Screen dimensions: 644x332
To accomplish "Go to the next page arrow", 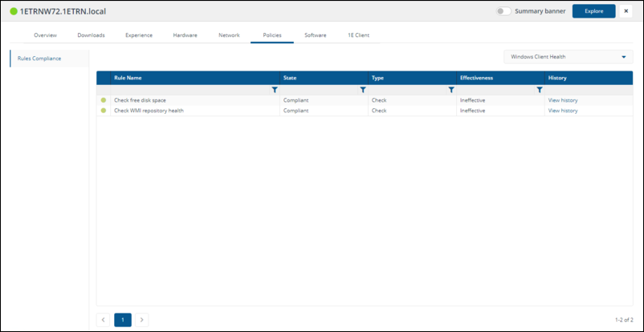I will [141, 319].
